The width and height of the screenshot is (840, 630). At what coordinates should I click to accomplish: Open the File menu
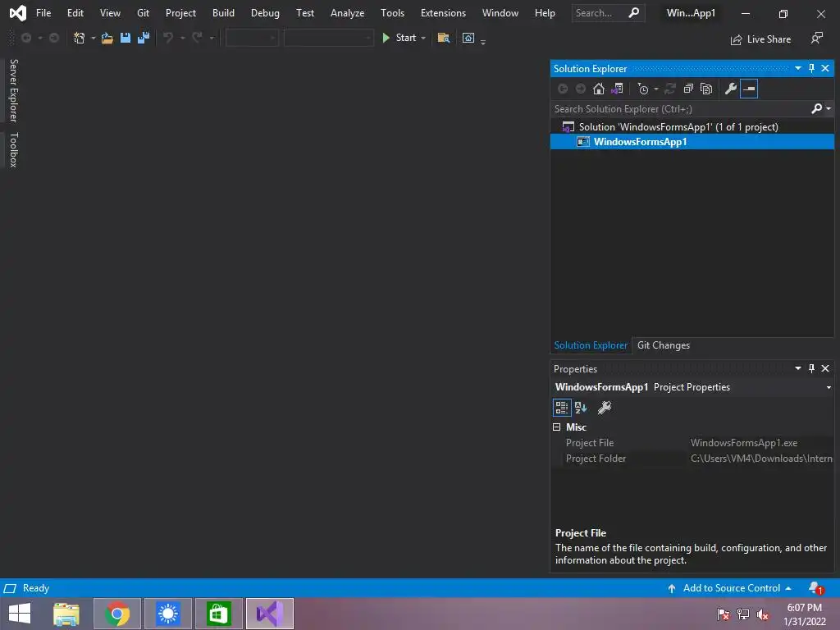[x=43, y=13]
